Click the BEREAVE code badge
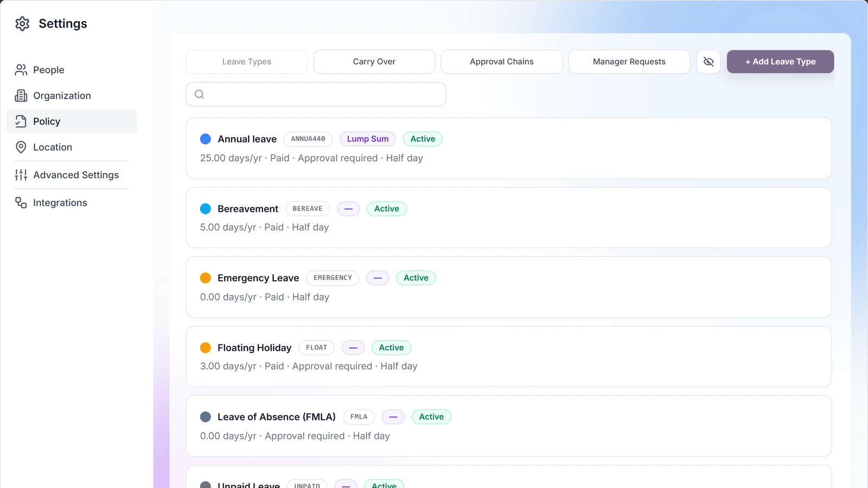 308,209
